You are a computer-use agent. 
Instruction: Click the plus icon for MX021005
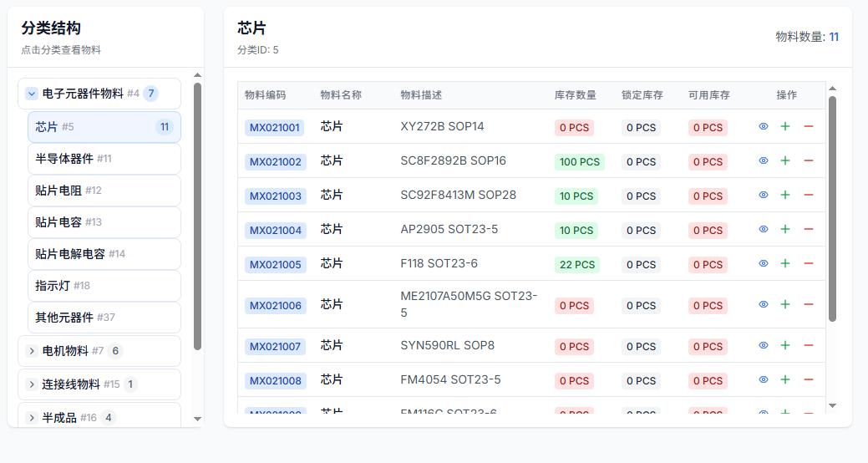(785, 263)
